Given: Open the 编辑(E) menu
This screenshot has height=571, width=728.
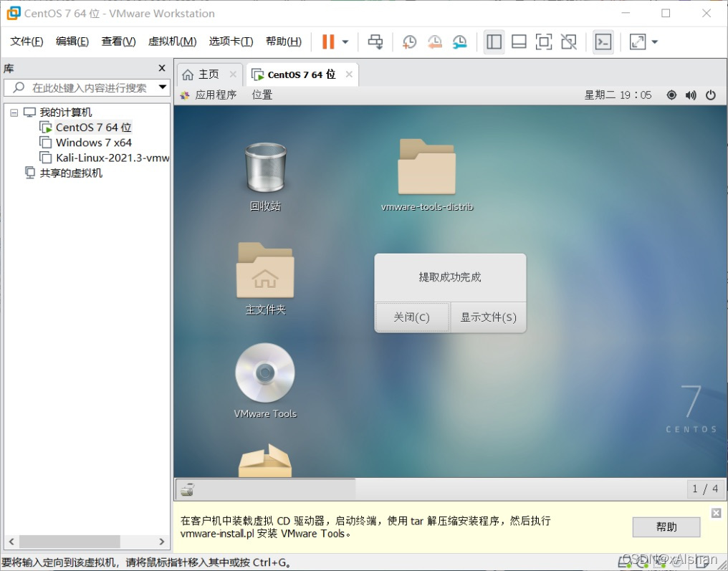Looking at the screenshot, I should (x=72, y=42).
